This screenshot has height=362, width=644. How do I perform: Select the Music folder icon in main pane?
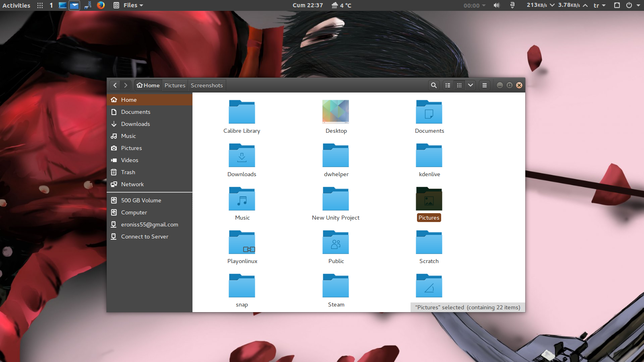pyautogui.click(x=242, y=199)
